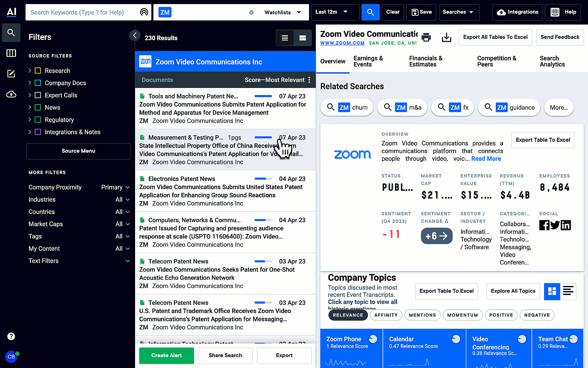The image size is (588, 368).
Task: Click document icon of Electronics Patent News
Action: [142, 179]
